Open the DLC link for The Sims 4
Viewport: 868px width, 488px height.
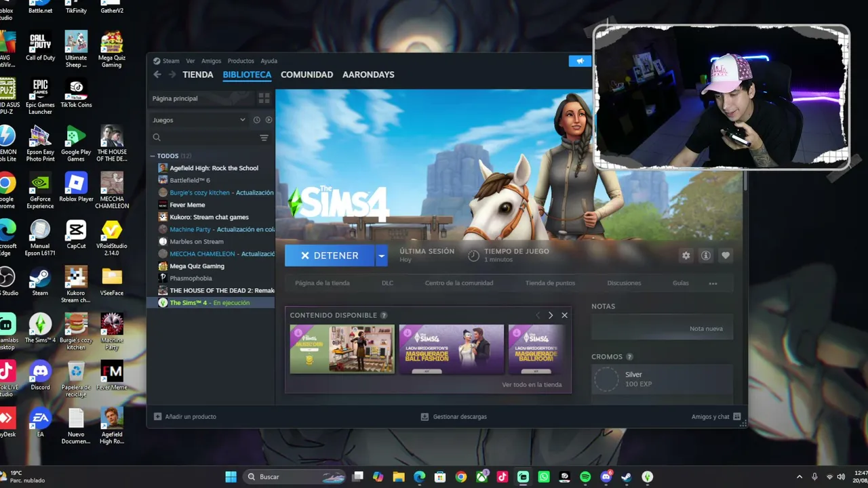387,283
